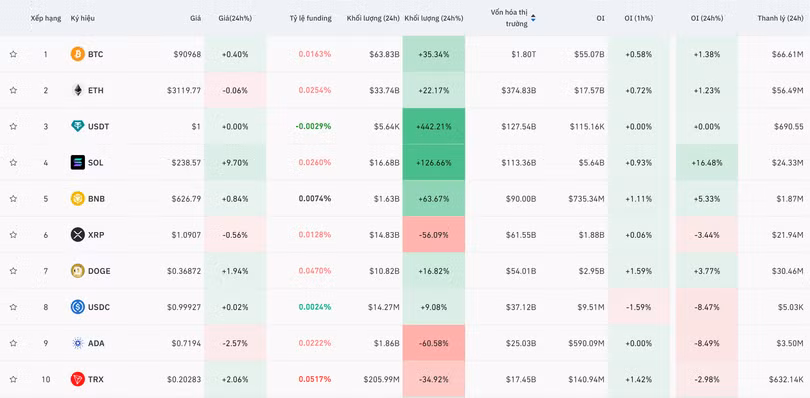Click USDC OI 1h change -1.59%
Image resolution: width=810 pixels, height=398 pixels.
(638, 307)
